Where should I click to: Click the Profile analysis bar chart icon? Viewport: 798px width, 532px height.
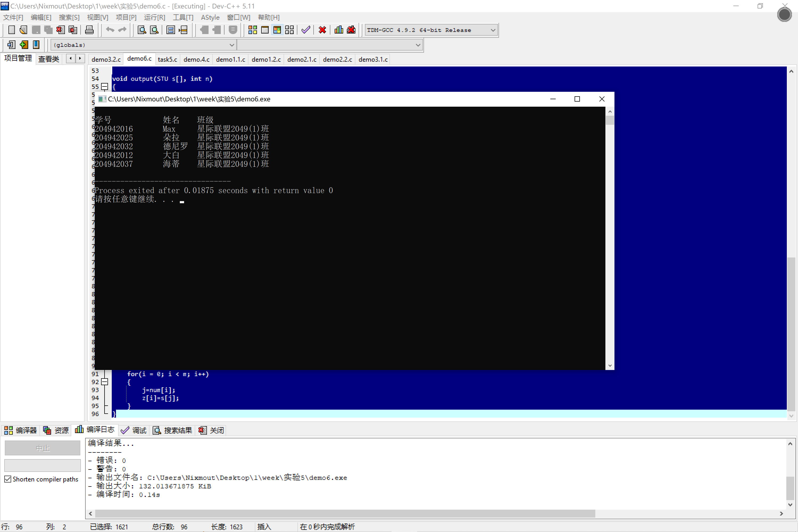point(339,30)
